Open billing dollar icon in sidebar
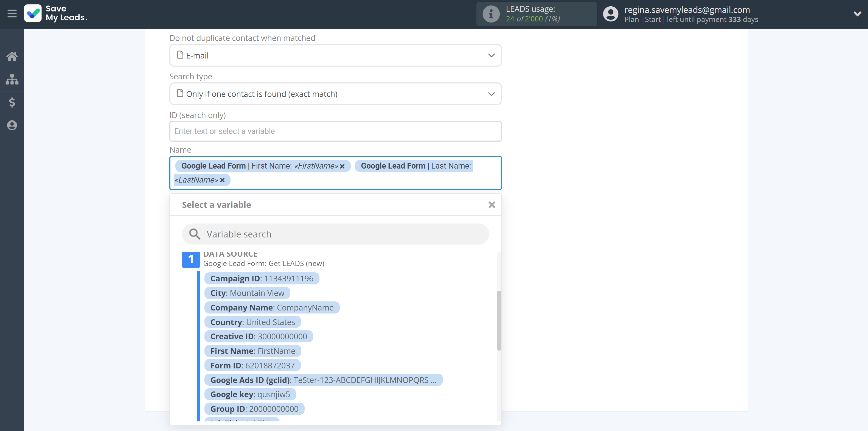 12,102
